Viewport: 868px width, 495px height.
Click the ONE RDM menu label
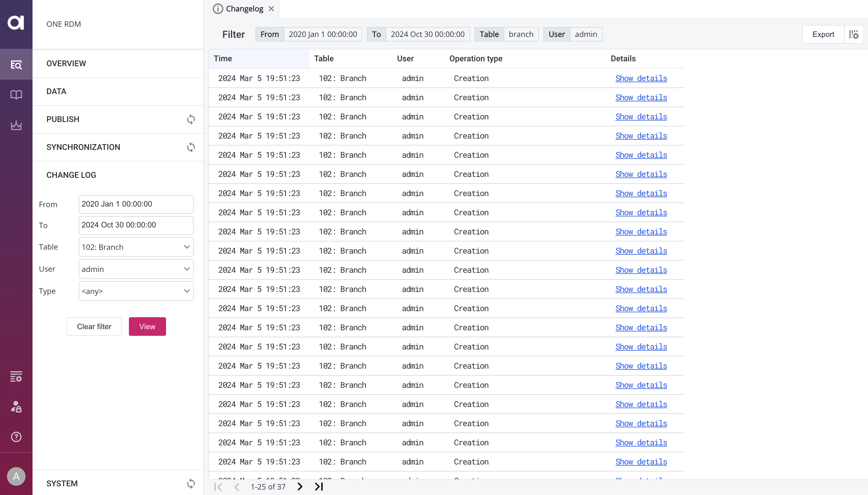pos(64,24)
